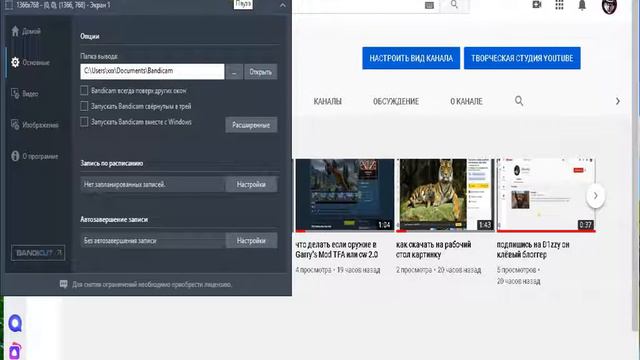Open YouTube notifications bell
Image resolution: width=640 pixels, height=360 pixels.
[582, 5]
